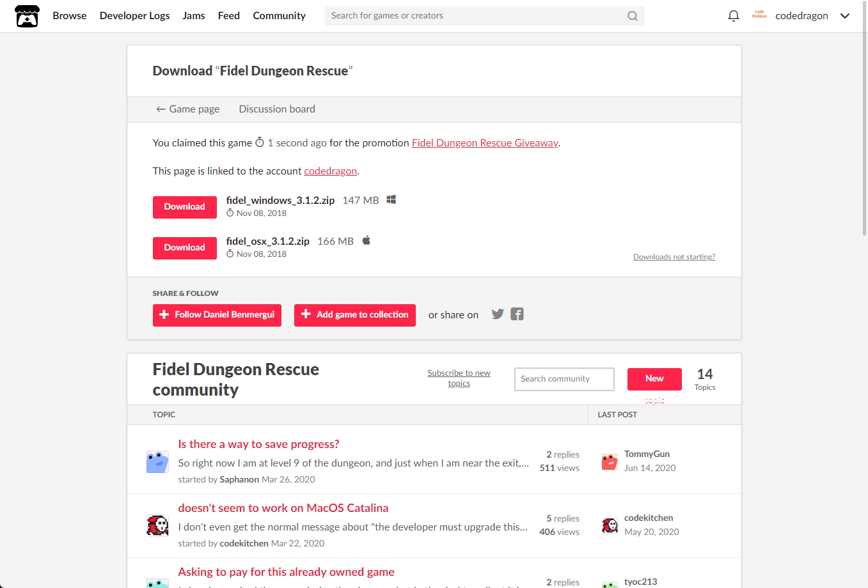Open the Feed page
The height and width of the screenshot is (588, 868).
(229, 16)
